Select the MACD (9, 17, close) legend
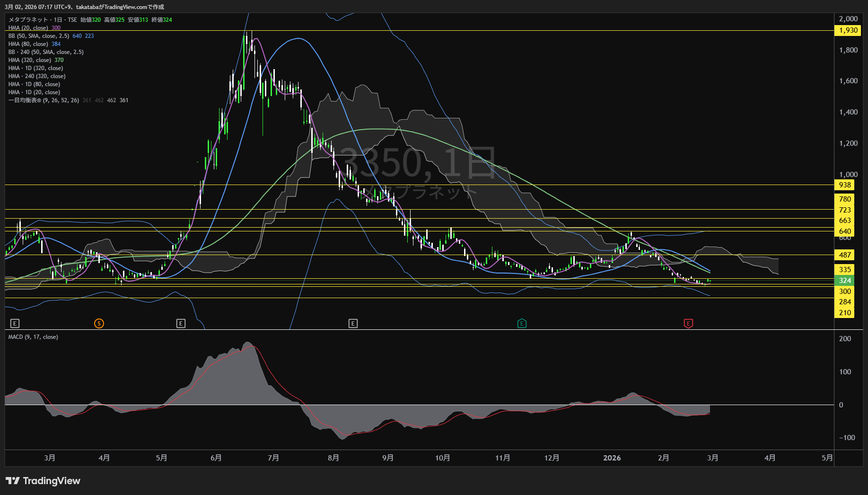 click(33, 337)
